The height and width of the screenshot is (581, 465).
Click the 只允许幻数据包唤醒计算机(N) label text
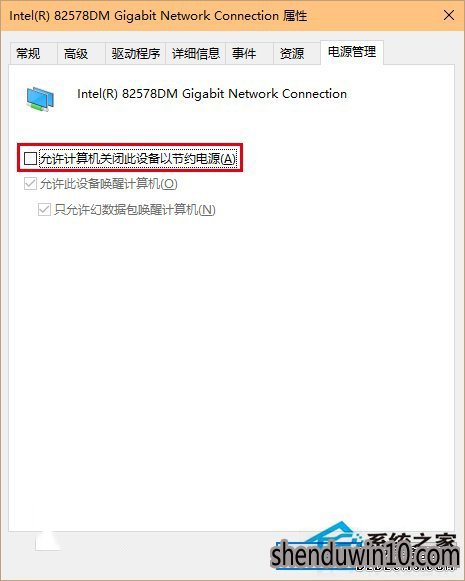coord(134,210)
